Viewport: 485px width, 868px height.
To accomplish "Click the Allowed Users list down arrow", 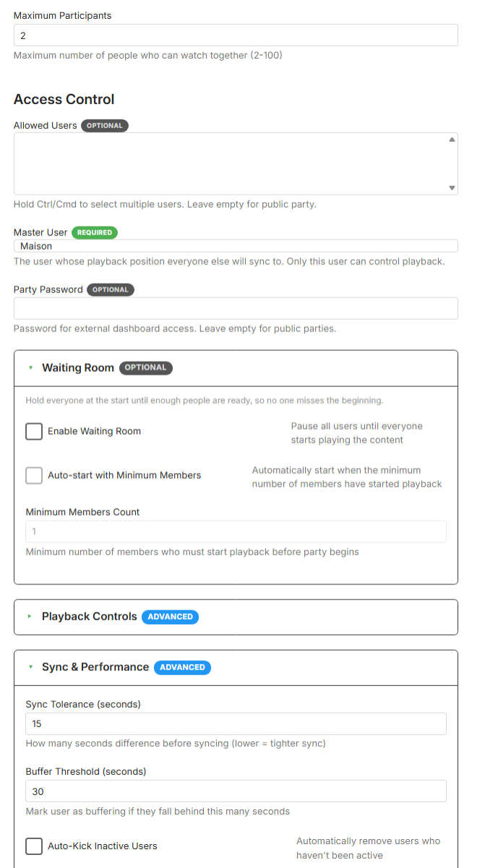I will pos(452,188).
